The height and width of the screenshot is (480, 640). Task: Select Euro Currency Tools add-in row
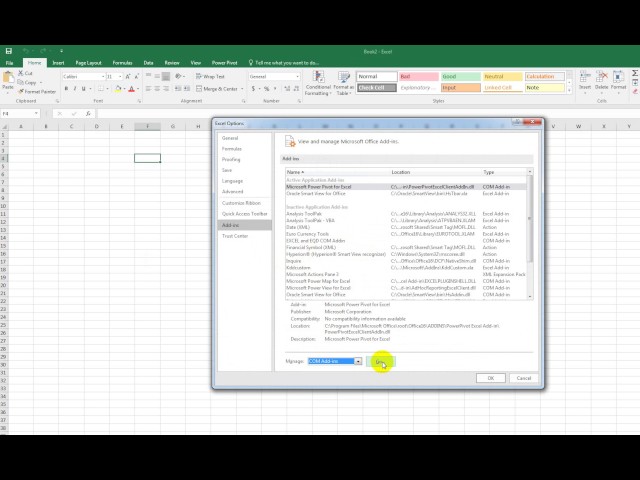pyautogui.click(x=406, y=234)
